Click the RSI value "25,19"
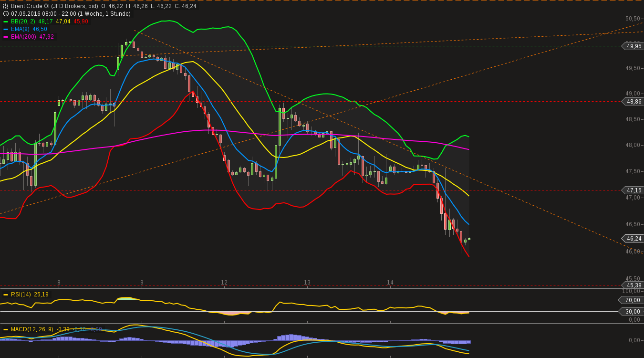This screenshot has width=644, height=358. point(41,295)
